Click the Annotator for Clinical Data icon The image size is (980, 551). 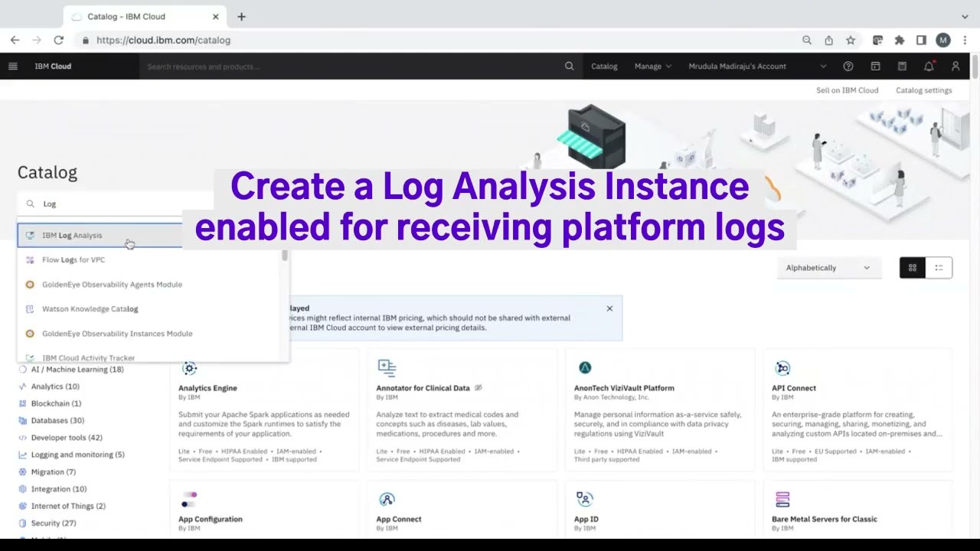pos(387,368)
